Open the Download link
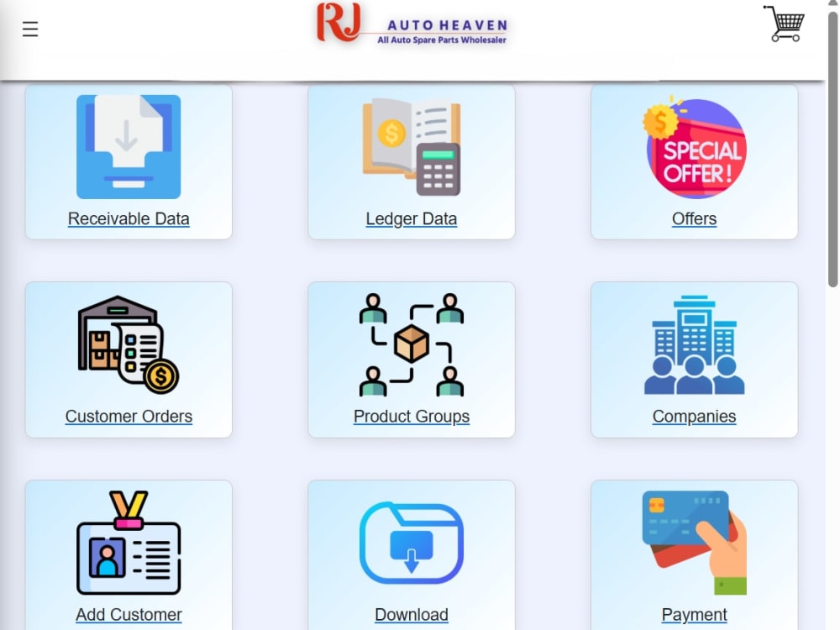 click(x=412, y=615)
